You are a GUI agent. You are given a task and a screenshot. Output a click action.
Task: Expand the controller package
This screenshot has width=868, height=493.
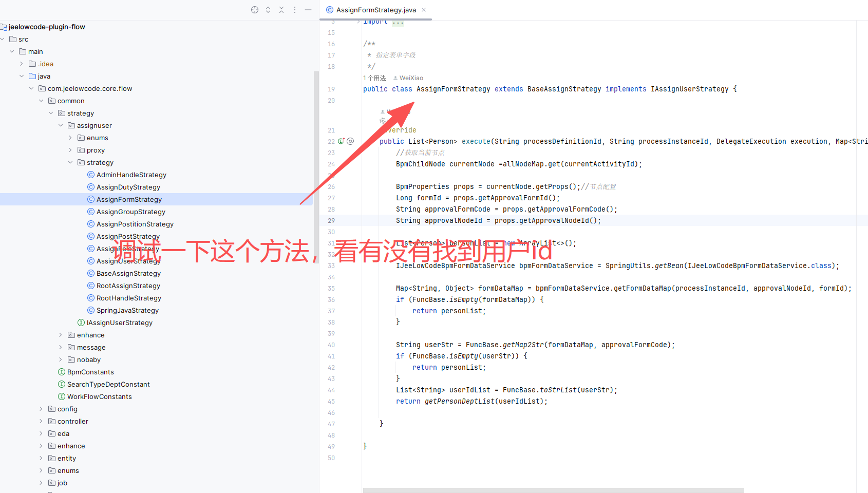click(x=41, y=421)
